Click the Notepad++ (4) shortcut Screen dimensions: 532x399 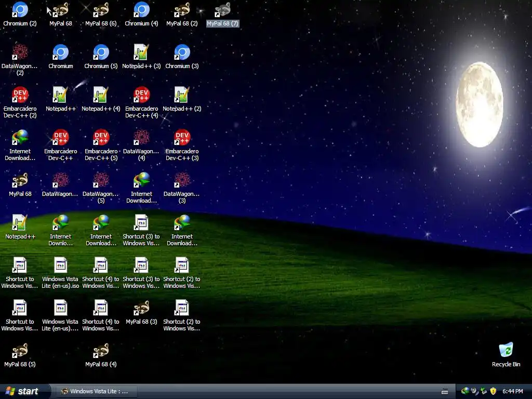(101, 99)
